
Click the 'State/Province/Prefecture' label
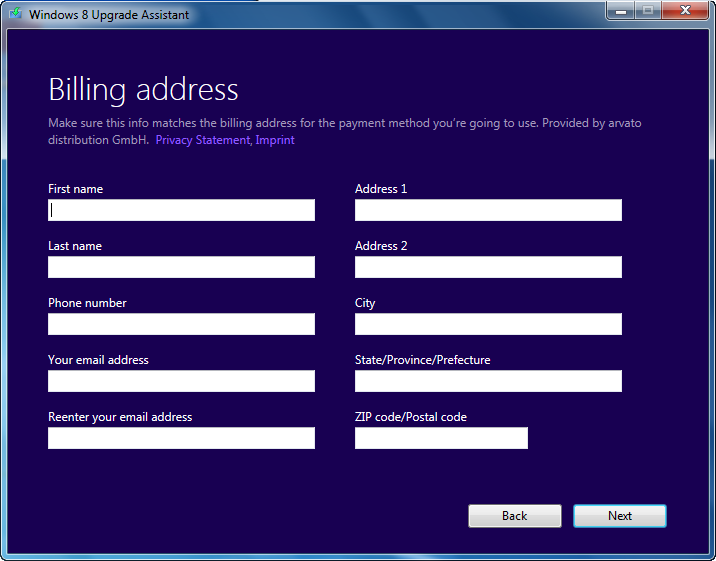coord(422,360)
